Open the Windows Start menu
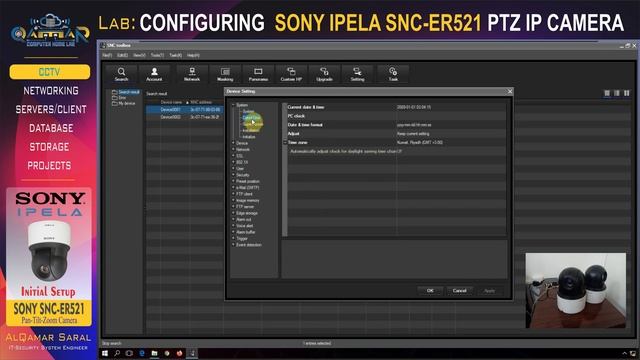The height and width of the screenshot is (360, 640). click(105, 353)
